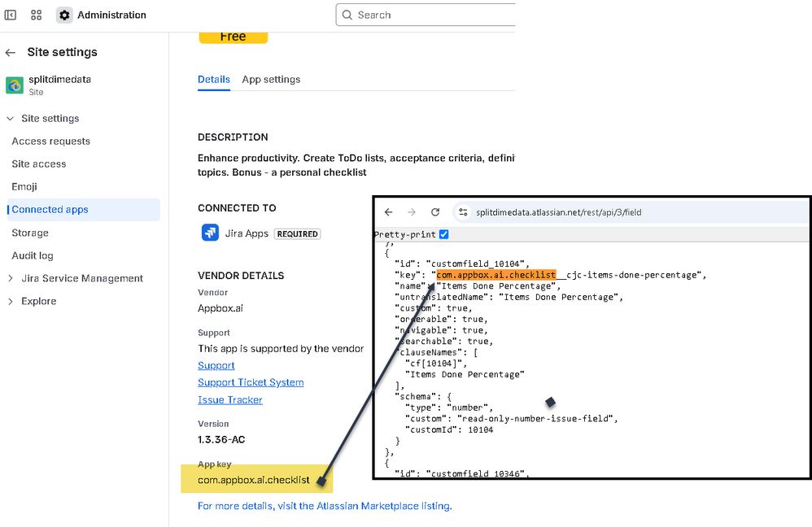Click the Search input field
The width and height of the screenshot is (812, 527).
(426, 15)
